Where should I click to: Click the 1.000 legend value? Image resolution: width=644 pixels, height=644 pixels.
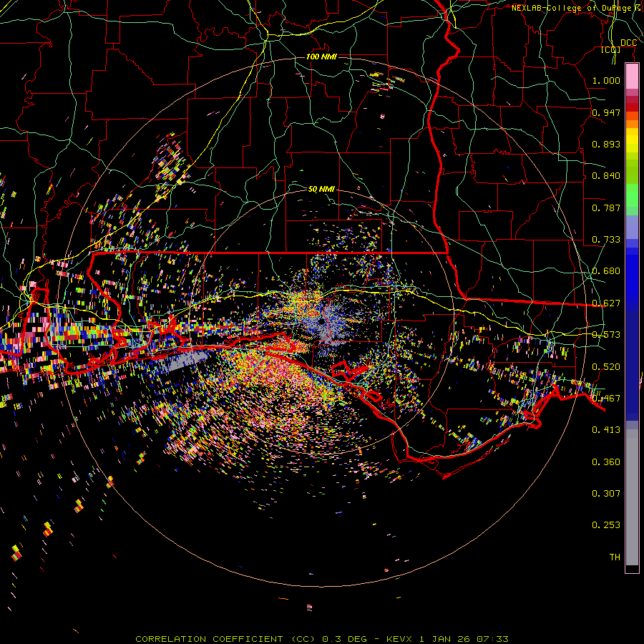tap(606, 80)
